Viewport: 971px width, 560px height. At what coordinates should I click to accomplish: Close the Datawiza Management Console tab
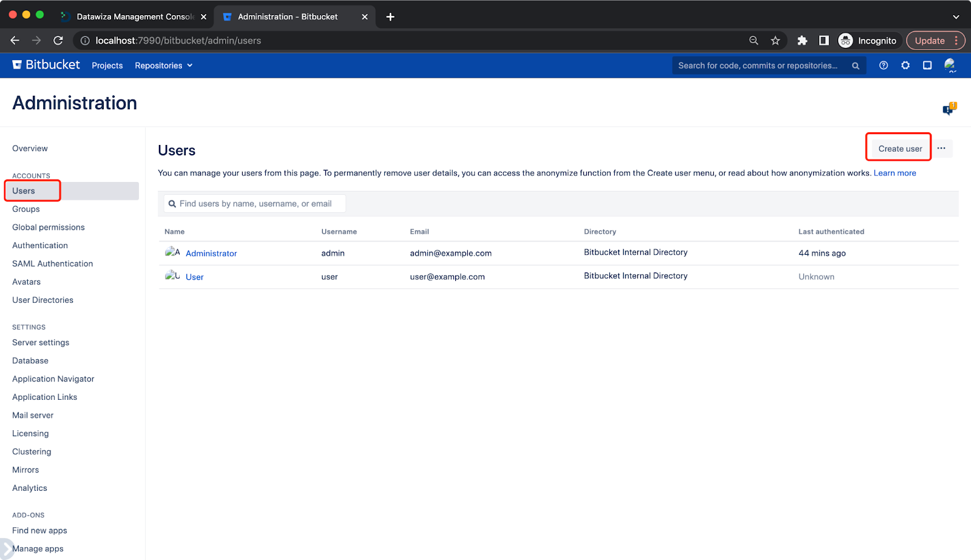pos(203,17)
